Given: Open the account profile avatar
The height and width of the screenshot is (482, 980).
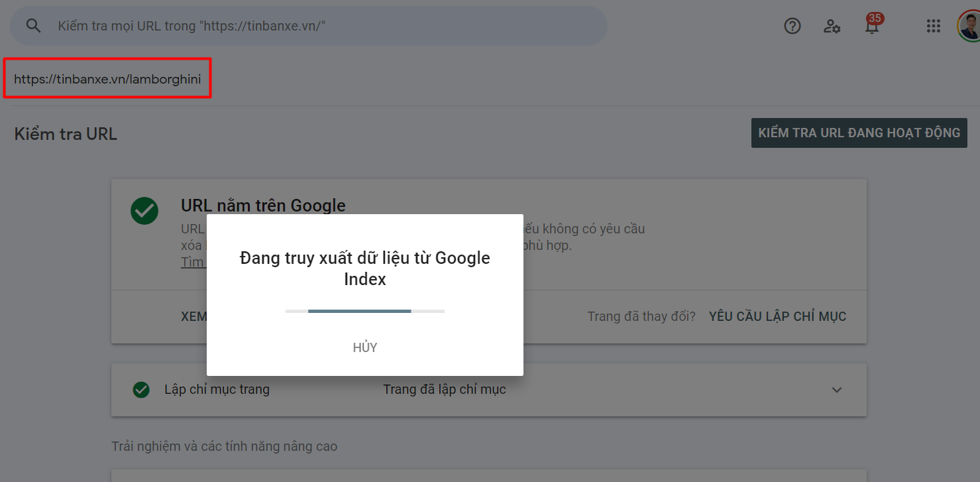Looking at the screenshot, I should pos(969,26).
